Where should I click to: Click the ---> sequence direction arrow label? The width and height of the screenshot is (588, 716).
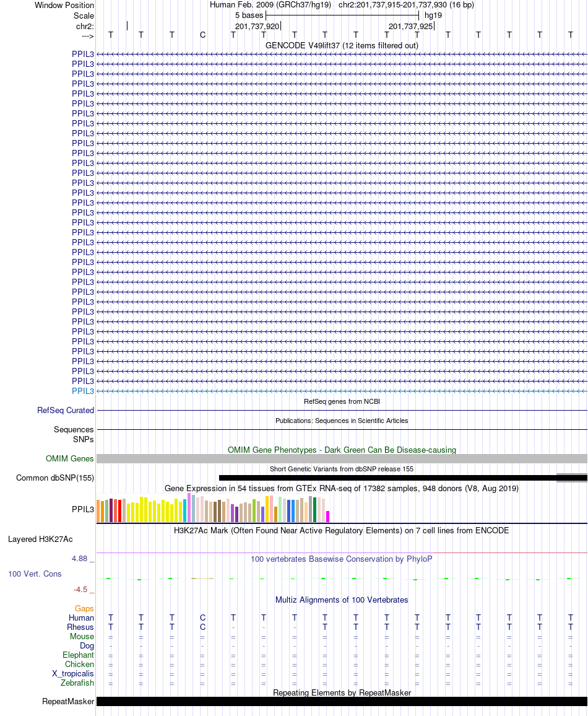88,36
